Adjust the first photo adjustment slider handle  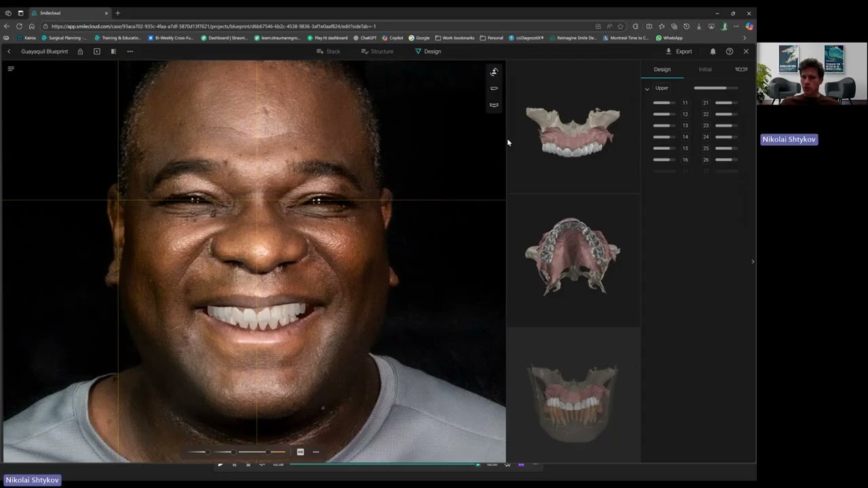(x=208, y=452)
